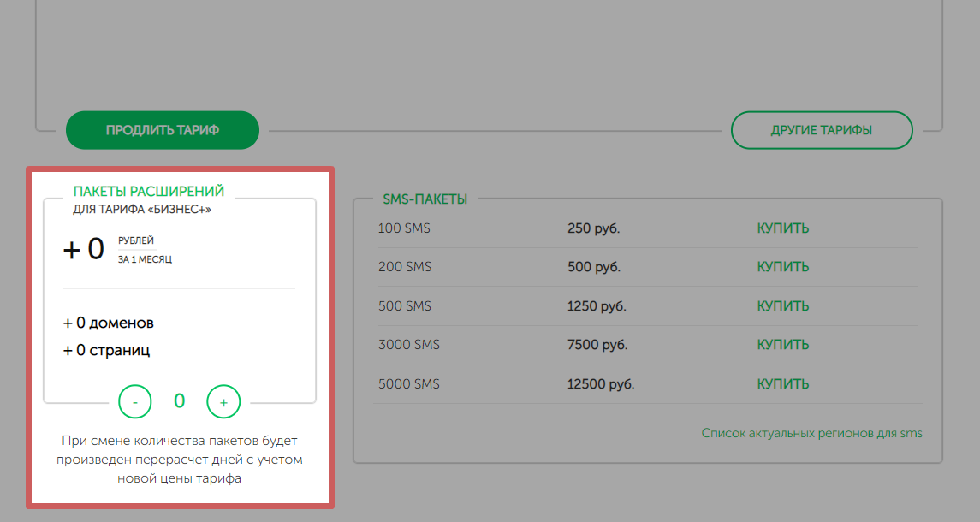The height and width of the screenshot is (522, 980).
Task: Decrease extension packages with minus button
Action: [x=135, y=401]
